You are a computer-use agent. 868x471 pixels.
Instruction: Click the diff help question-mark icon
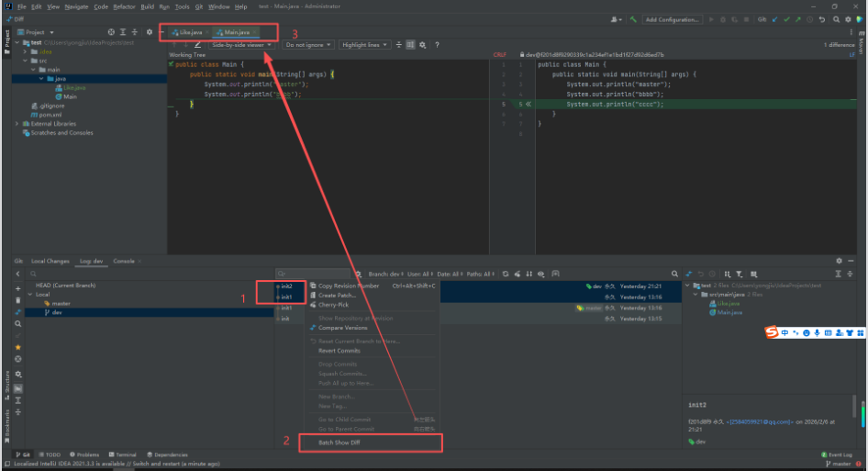(x=437, y=45)
